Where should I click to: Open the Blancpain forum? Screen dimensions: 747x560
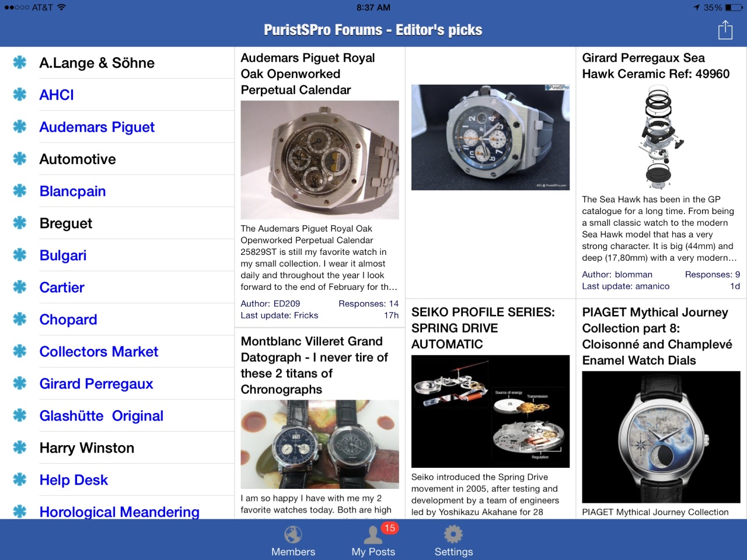point(72,191)
